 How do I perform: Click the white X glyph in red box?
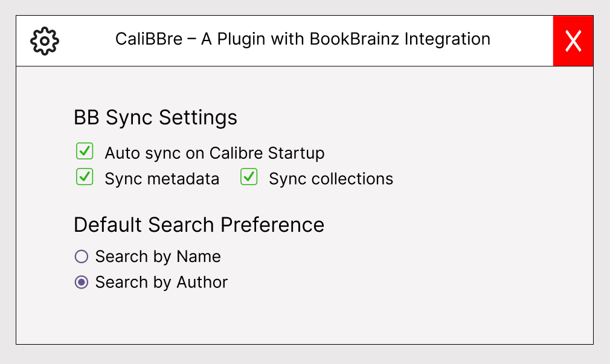click(573, 41)
